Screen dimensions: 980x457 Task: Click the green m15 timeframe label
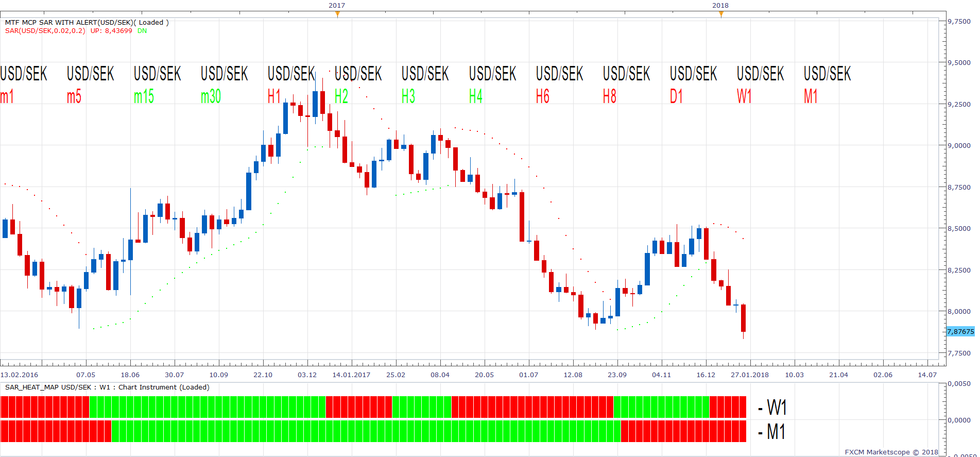click(x=144, y=96)
